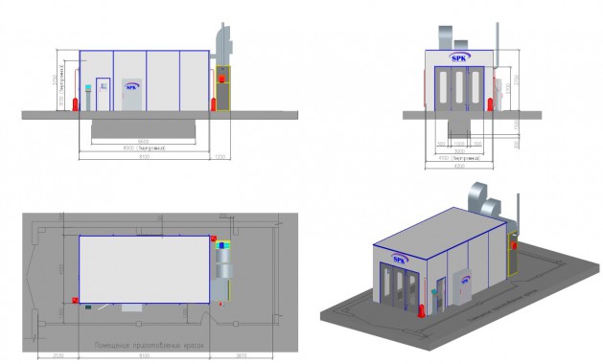Click the red fire extinguisher in the isometric view
The image size is (603, 364).
(422, 310)
